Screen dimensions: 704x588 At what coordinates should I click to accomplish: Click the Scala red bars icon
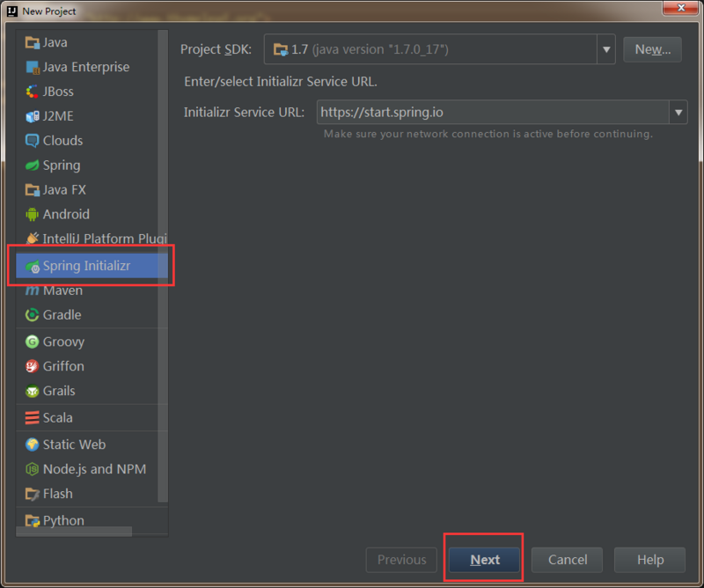[x=33, y=418]
